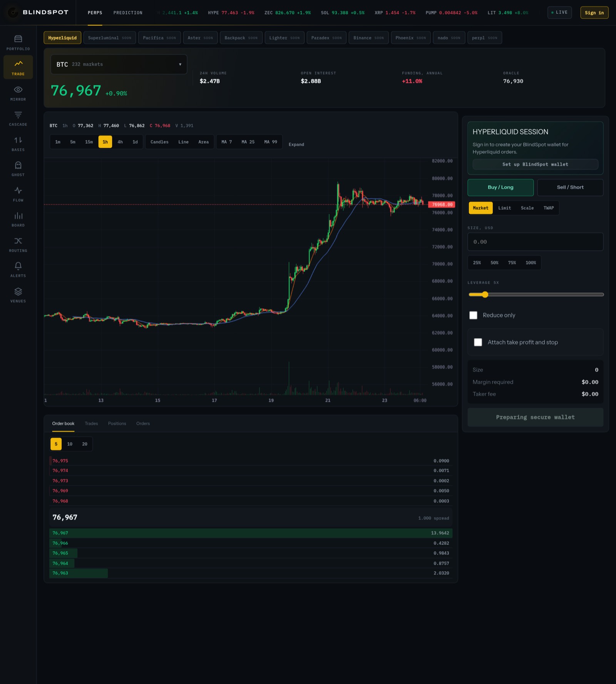Select Market order type
This screenshot has height=684, width=616.
pyautogui.click(x=480, y=208)
